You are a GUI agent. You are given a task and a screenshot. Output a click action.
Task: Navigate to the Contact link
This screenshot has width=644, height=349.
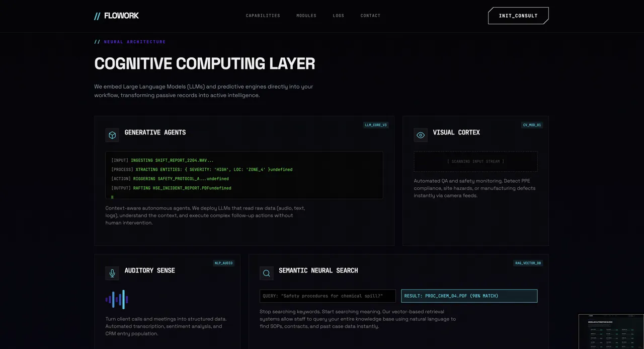pyautogui.click(x=370, y=16)
